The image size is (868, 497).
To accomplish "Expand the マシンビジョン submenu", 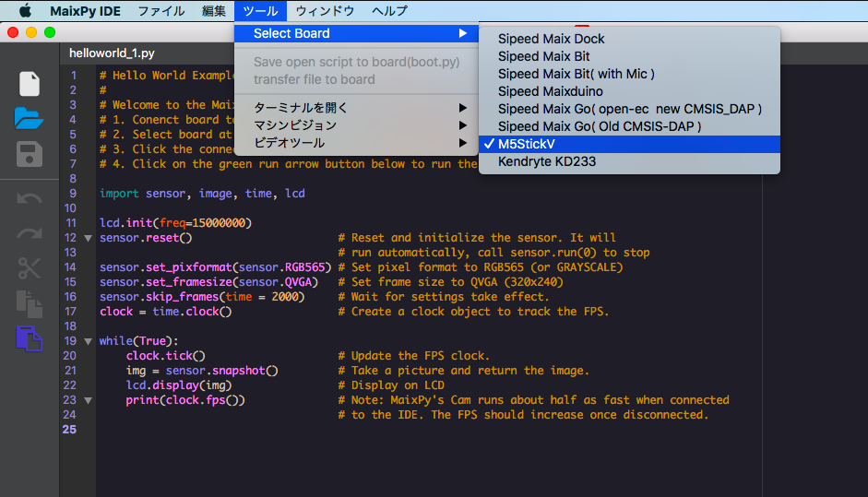I will 356,125.
